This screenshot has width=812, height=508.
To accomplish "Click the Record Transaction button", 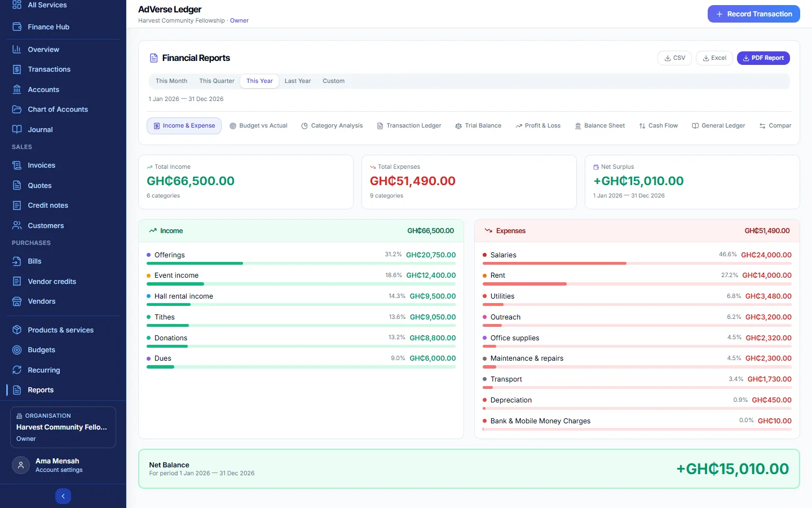I will [753, 14].
